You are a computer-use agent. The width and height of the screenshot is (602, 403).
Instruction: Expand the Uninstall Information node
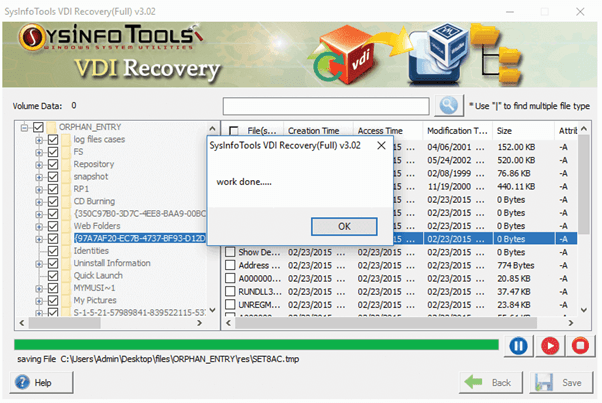[x=39, y=263]
